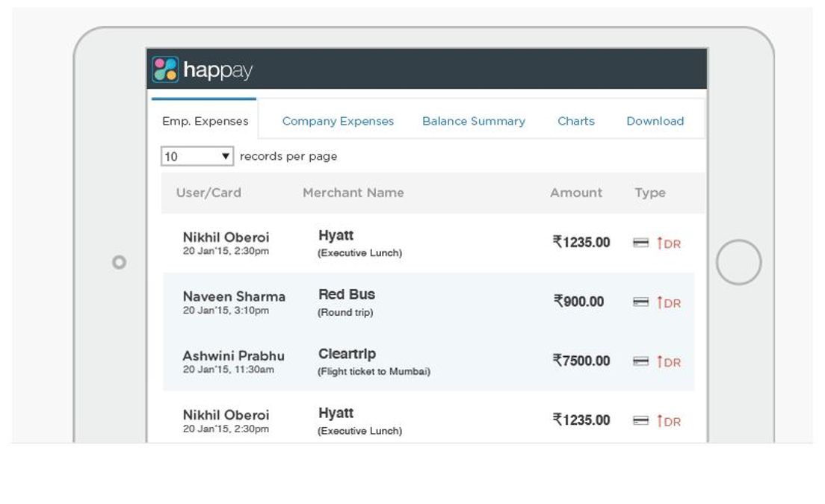
Task: Open the Balance Summary tab
Action: pos(474,120)
